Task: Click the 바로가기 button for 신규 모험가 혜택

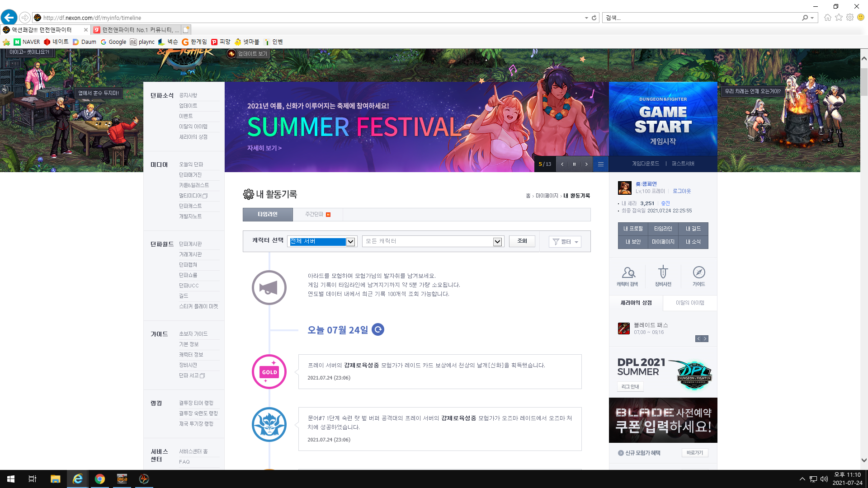Action: [694, 453]
